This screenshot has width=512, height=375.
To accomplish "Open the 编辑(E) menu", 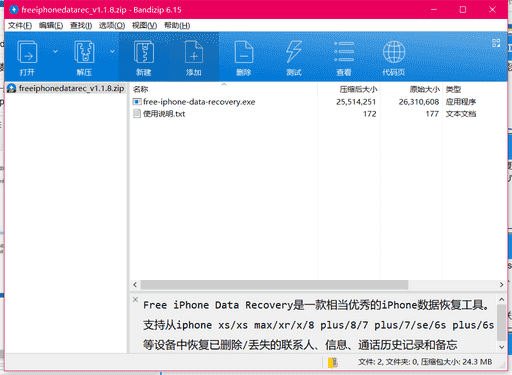I will point(51,26).
